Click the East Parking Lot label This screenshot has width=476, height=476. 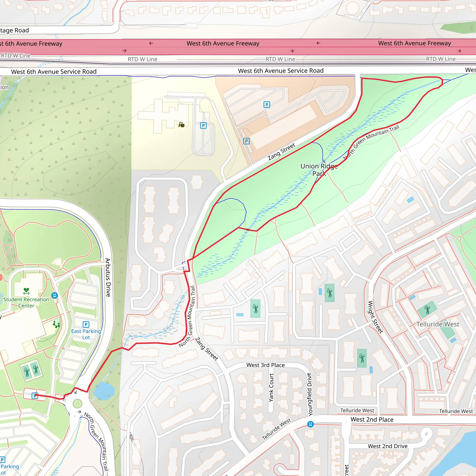point(86,334)
